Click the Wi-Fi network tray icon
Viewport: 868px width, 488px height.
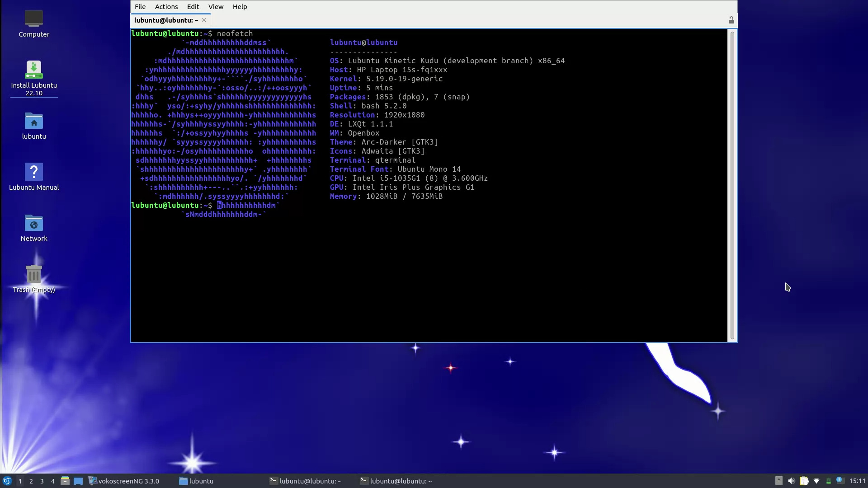pos(816,481)
